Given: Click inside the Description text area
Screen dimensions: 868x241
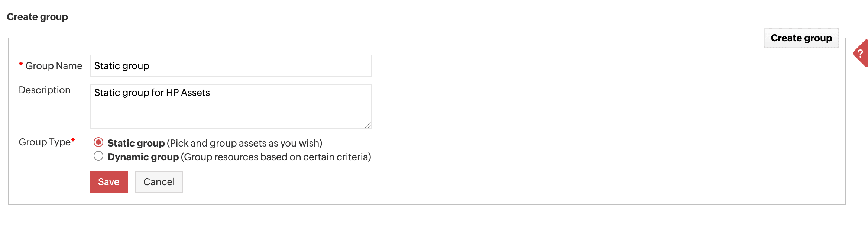Looking at the screenshot, I should (x=230, y=112).
